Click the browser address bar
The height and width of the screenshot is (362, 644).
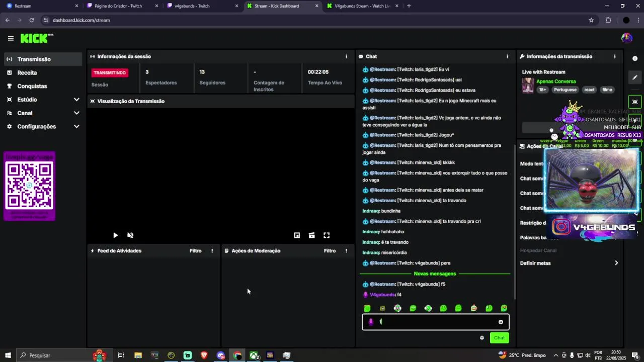click(312, 20)
